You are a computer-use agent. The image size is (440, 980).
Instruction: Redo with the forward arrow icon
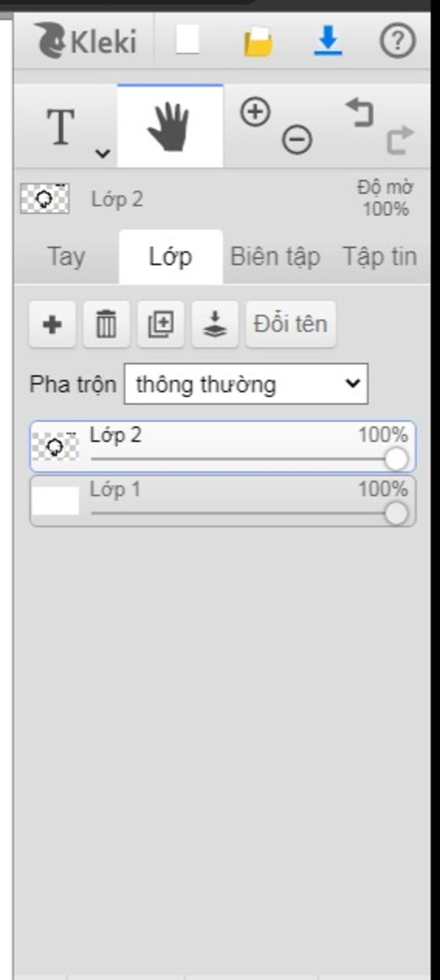400,139
